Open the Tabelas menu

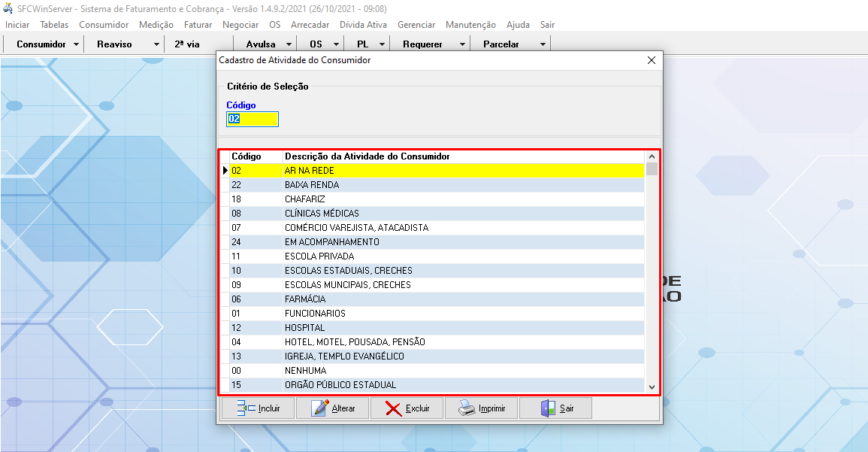point(53,24)
